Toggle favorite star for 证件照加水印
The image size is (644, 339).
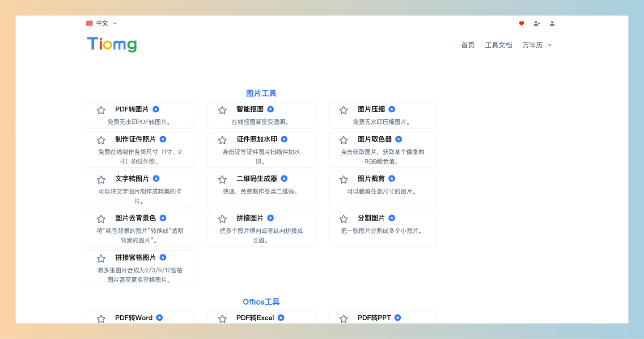point(222,140)
